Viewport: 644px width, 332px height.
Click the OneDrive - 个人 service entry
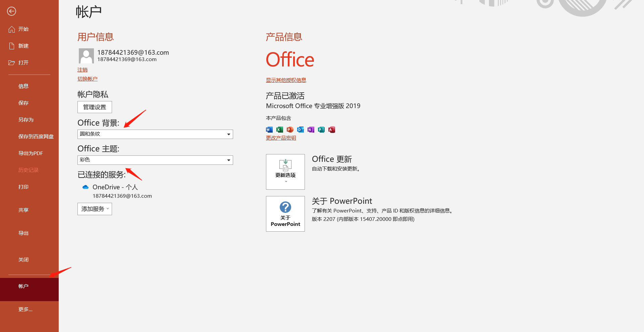[115, 187]
